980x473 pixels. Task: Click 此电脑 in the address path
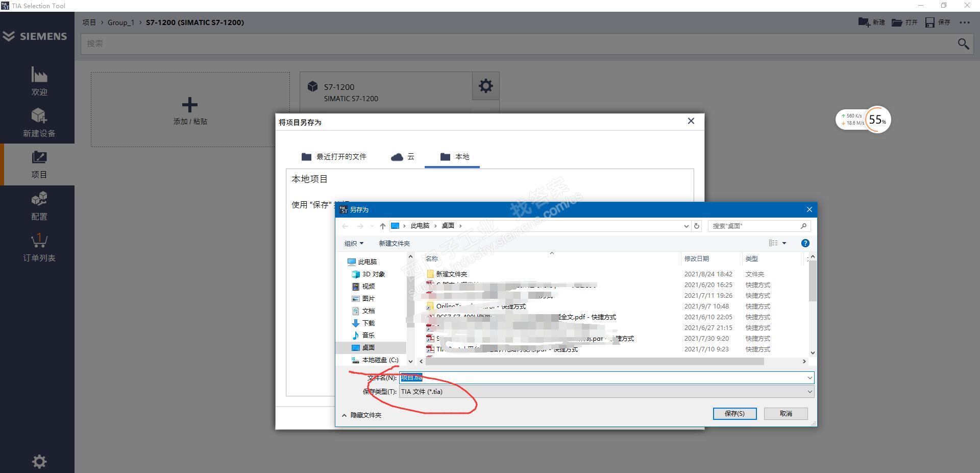420,226
